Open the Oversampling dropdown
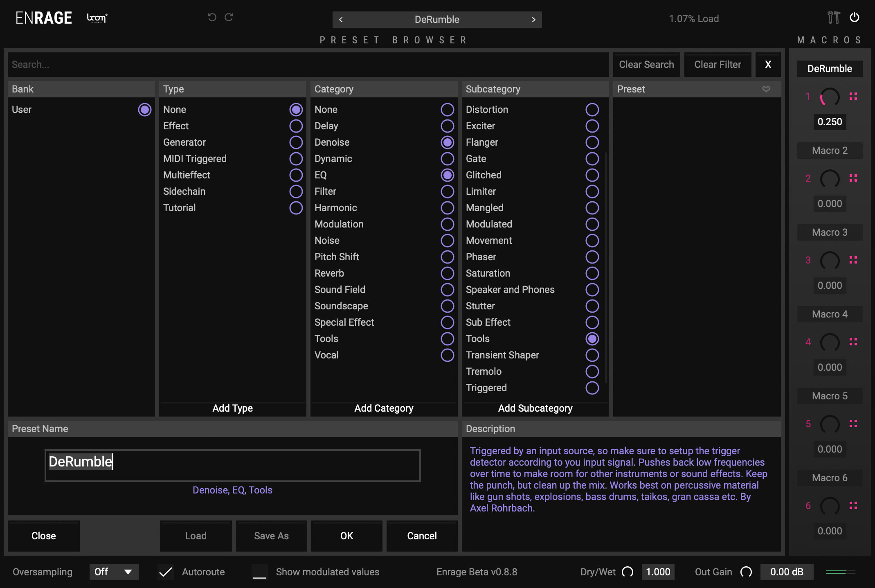The image size is (875, 588). [x=114, y=572]
